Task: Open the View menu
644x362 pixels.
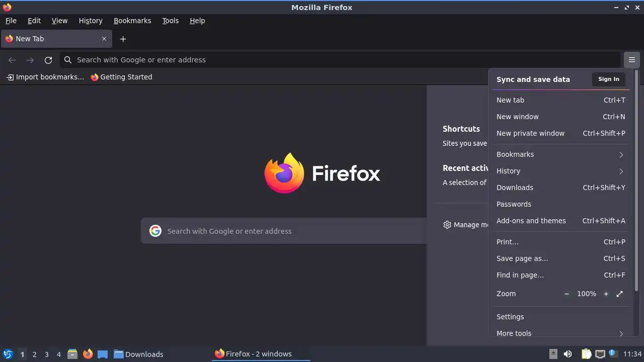Action: click(x=59, y=21)
